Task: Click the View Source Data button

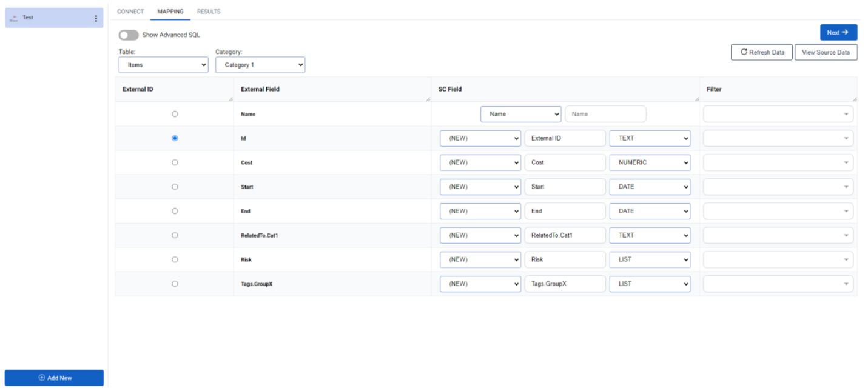Action: [826, 52]
